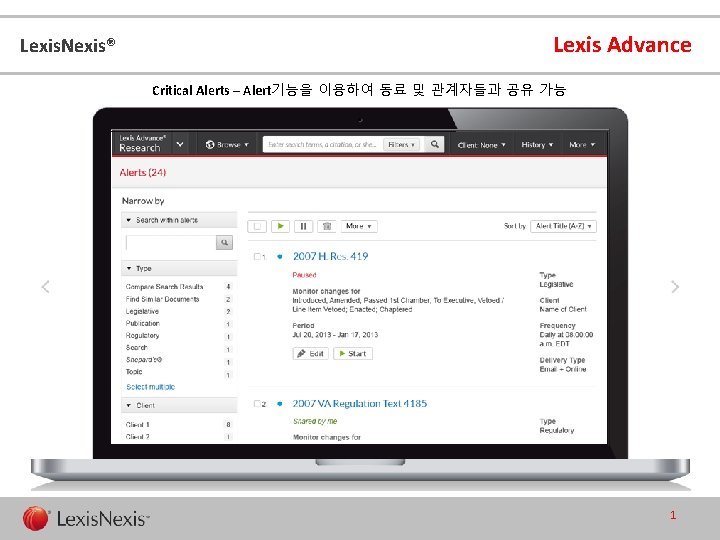Click the green Shared by me text
This screenshot has height=540, width=720.
315,421
